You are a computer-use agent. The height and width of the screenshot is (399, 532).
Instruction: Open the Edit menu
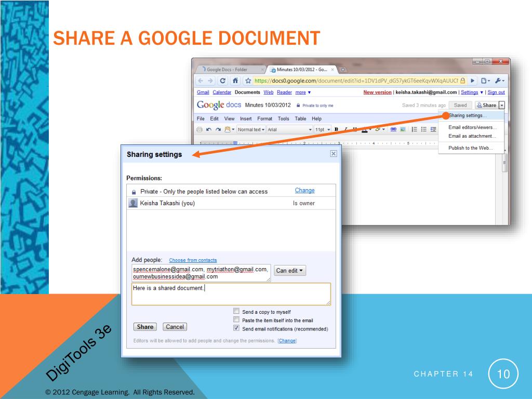[x=214, y=119]
